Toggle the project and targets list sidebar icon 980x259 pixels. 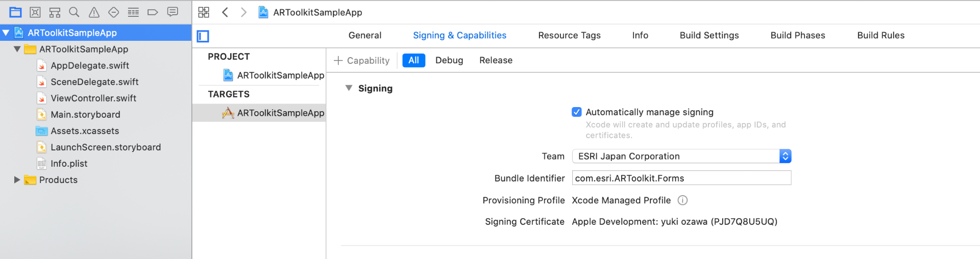point(203,36)
